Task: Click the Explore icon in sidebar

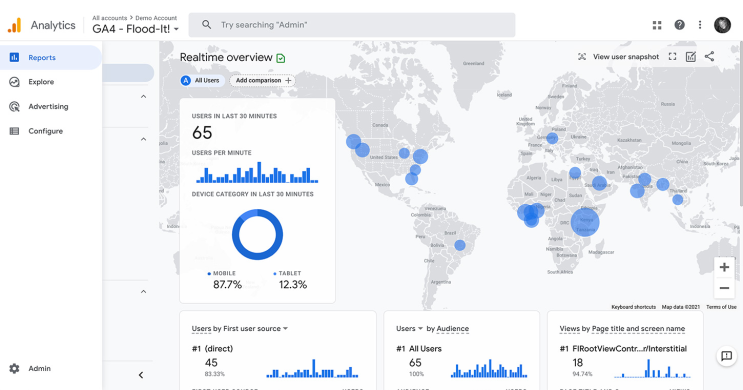Action: 14,82
